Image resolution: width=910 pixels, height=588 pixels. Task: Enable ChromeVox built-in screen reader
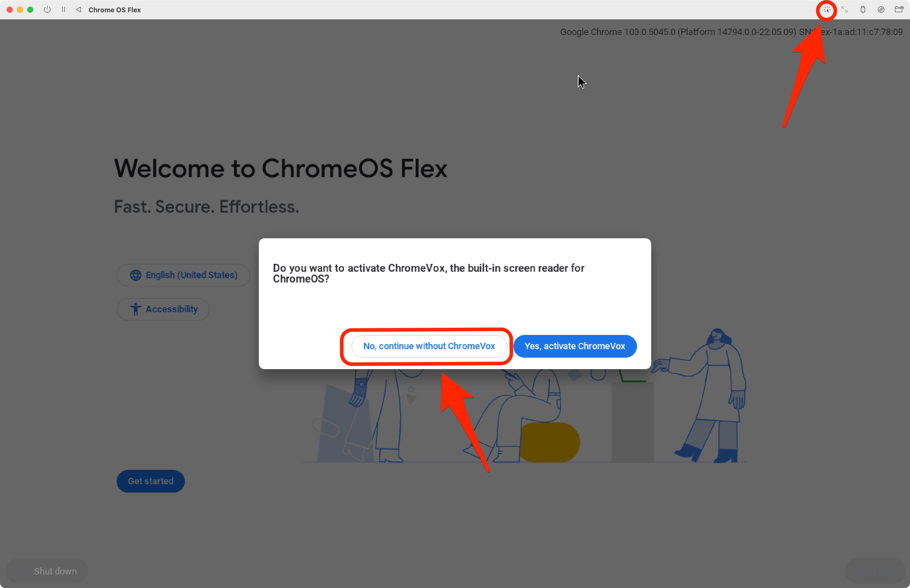click(x=574, y=345)
